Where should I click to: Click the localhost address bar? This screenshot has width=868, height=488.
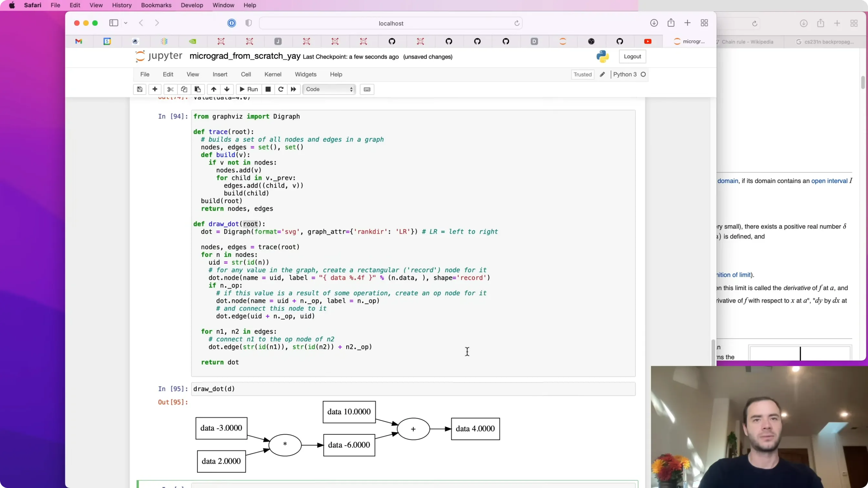click(x=390, y=23)
